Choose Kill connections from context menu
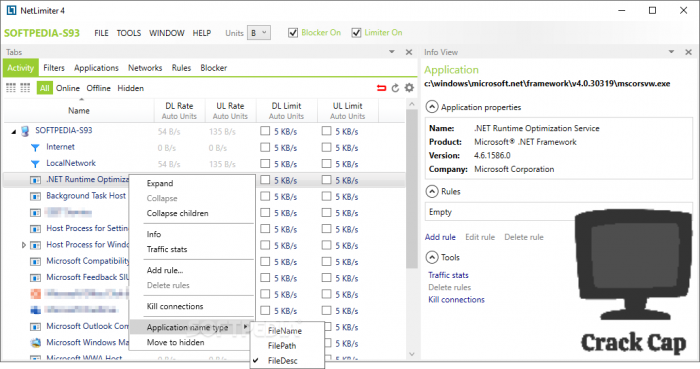Image resolution: width=700 pixels, height=369 pixels. (x=175, y=307)
